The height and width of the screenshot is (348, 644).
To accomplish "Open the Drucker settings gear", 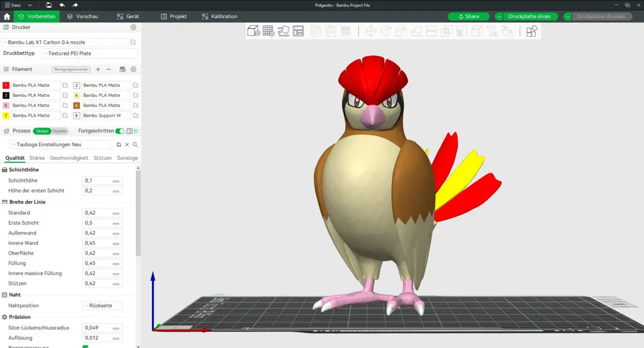I will [133, 27].
